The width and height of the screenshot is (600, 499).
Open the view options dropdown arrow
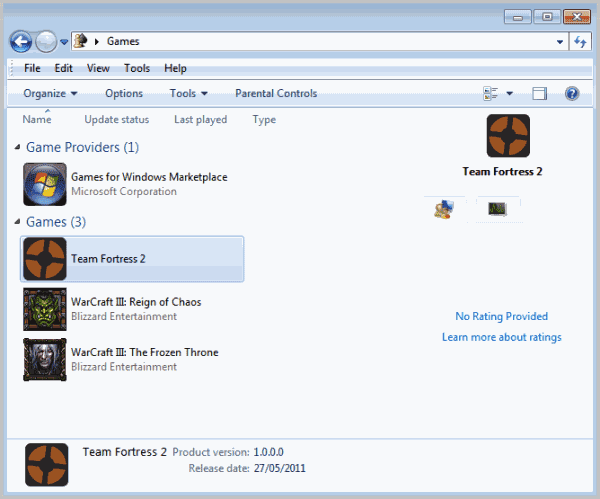tap(509, 93)
